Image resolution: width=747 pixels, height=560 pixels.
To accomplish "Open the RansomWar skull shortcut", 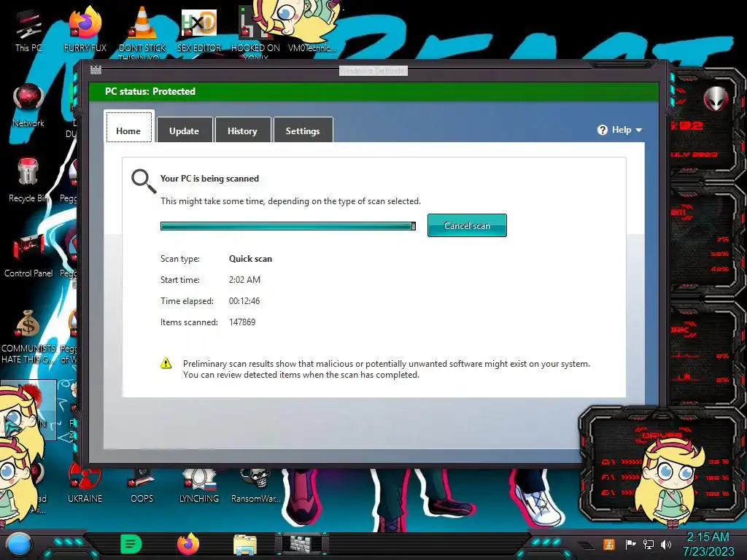I will [255, 483].
